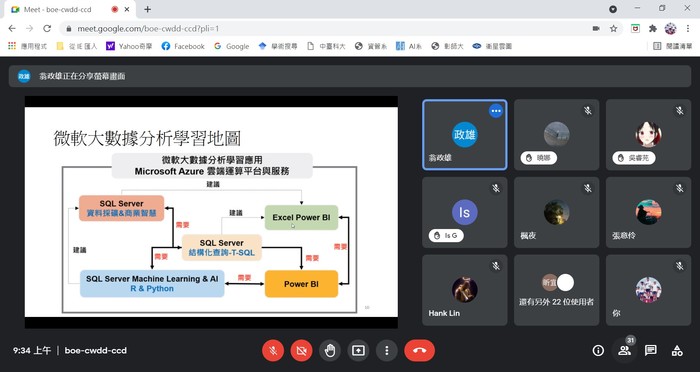Select 翁政雄 participant tile
The width and height of the screenshot is (700, 372).
(x=465, y=135)
